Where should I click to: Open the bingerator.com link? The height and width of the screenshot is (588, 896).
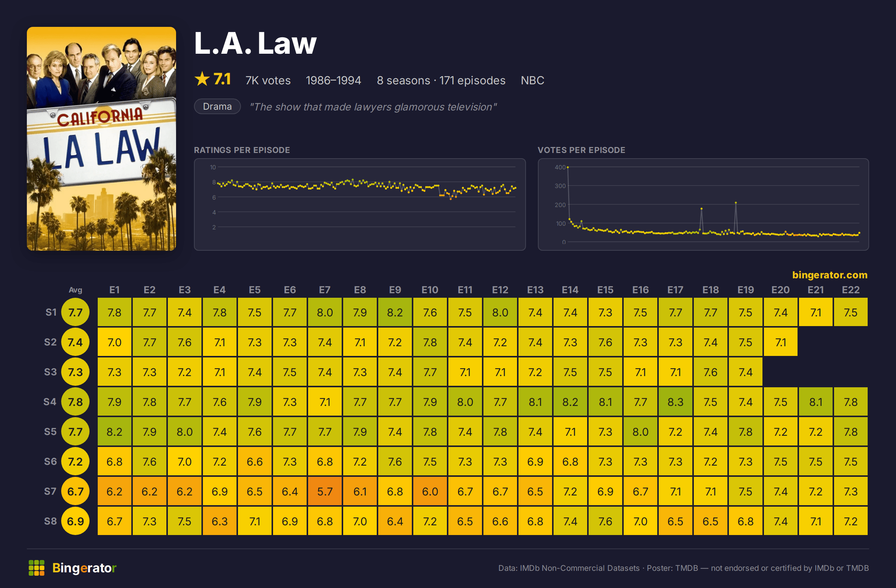point(830,275)
